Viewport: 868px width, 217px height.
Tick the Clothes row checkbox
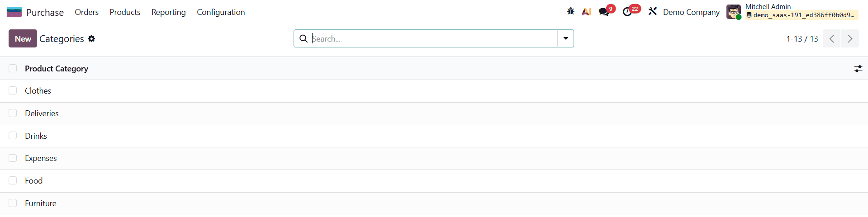click(x=13, y=91)
